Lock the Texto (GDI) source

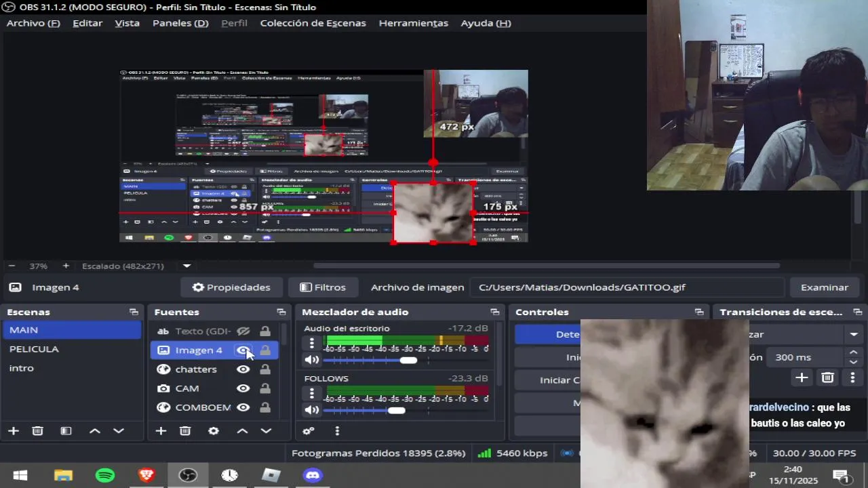265,331
